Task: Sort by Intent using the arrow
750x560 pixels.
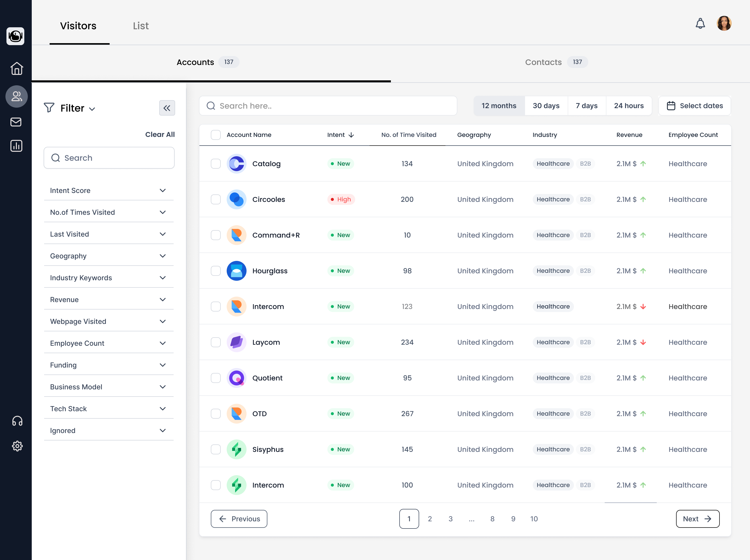Action: pos(352,135)
